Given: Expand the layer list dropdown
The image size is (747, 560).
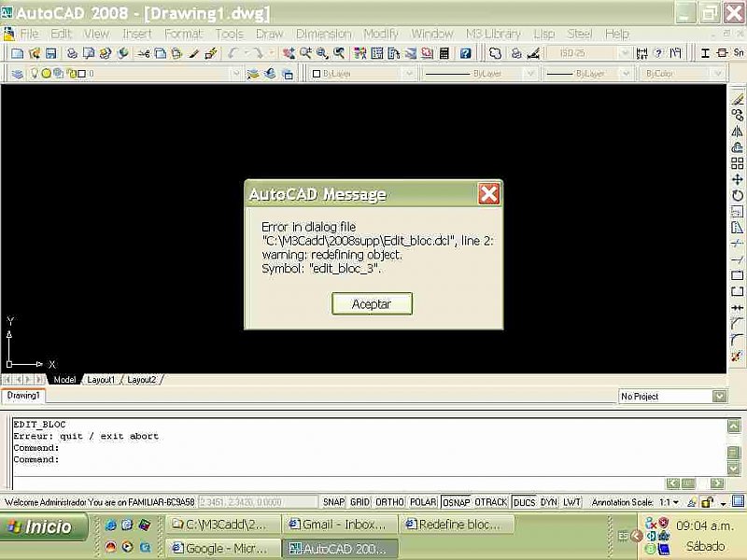Looking at the screenshot, I should 235,74.
